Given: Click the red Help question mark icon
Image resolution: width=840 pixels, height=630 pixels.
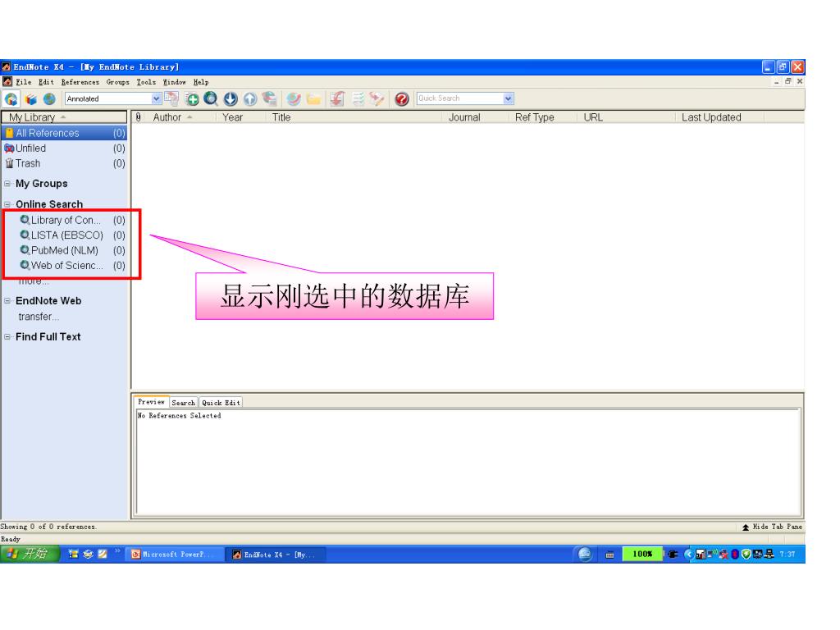Looking at the screenshot, I should coord(402,99).
